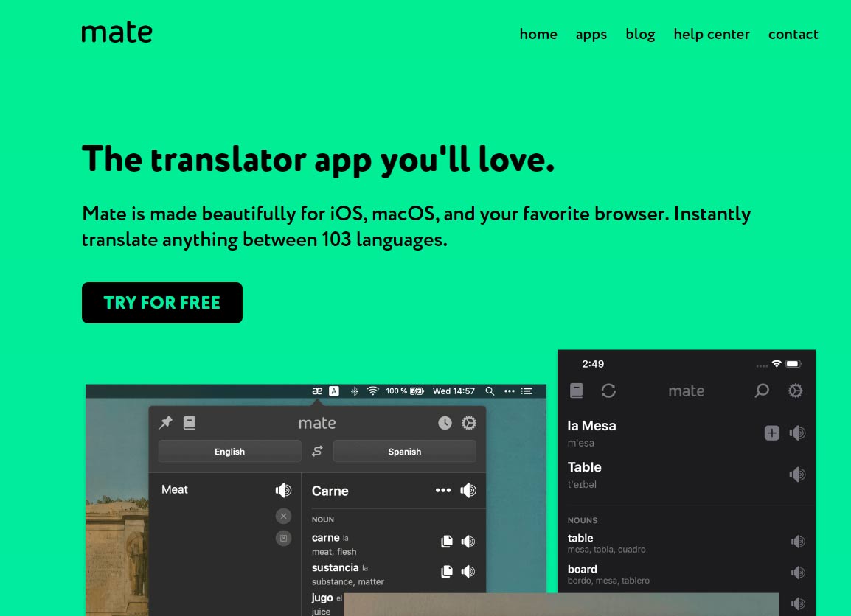
Task: Open the Spanish target language selector
Action: point(404,451)
